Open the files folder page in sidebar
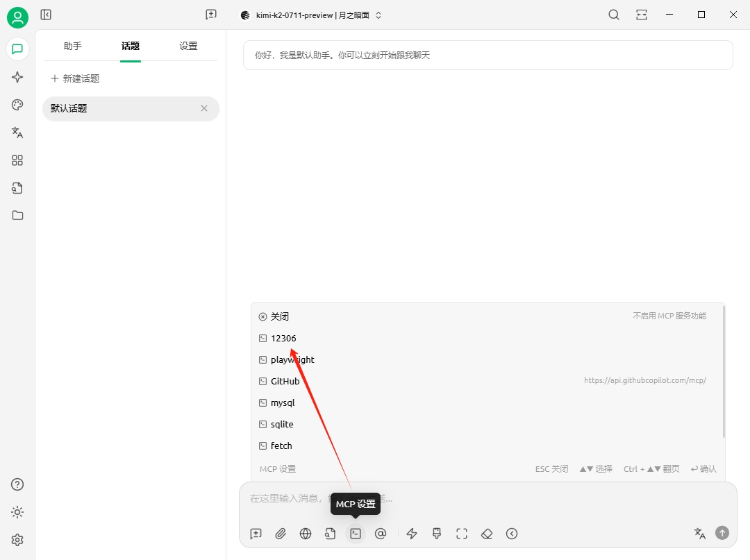Image resolution: width=750 pixels, height=560 pixels. click(17, 216)
